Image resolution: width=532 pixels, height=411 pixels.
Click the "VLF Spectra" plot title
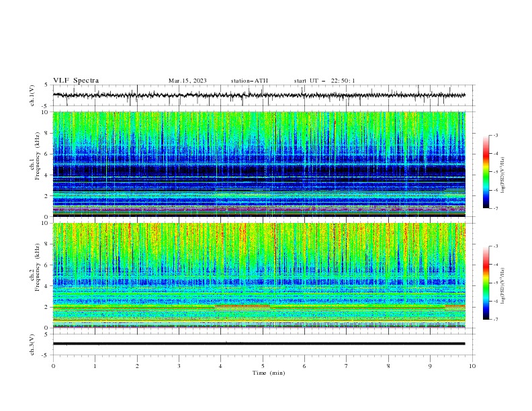pyautogui.click(x=76, y=81)
